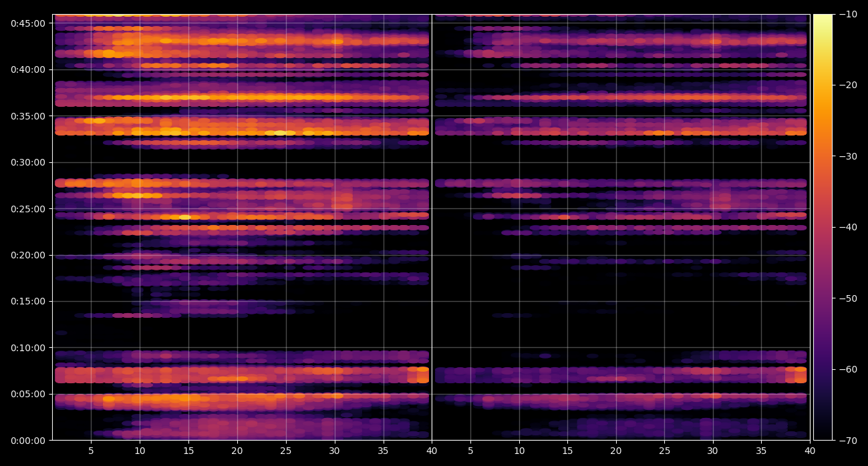Select the −60 colorbar tick label
The width and height of the screenshot is (868, 466).
point(849,369)
